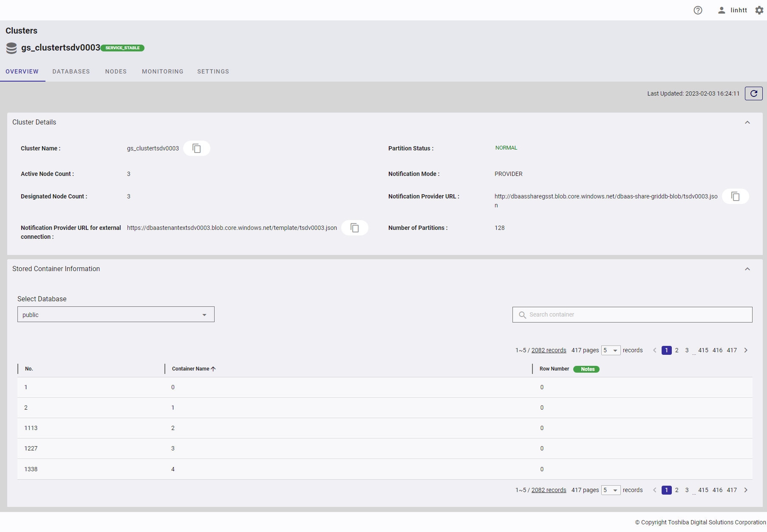Open the Select Database dropdown
This screenshot has height=532, width=767.
pyautogui.click(x=116, y=314)
